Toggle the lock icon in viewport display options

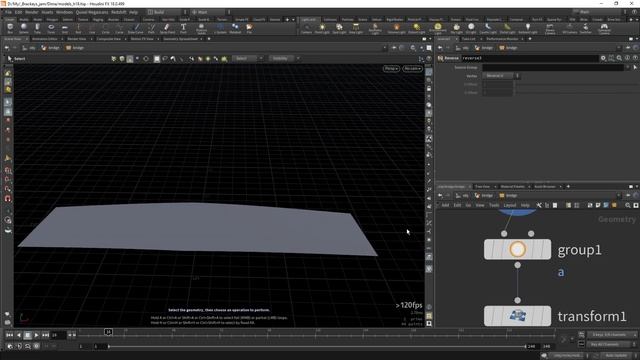click(x=429, y=89)
